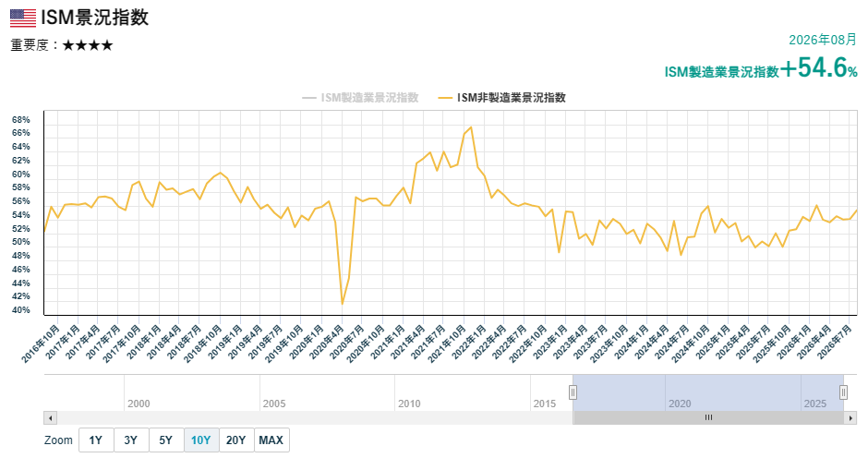The image size is (868, 458).
Task: Click the navigator left scroll arrow
Action: pyautogui.click(x=51, y=418)
